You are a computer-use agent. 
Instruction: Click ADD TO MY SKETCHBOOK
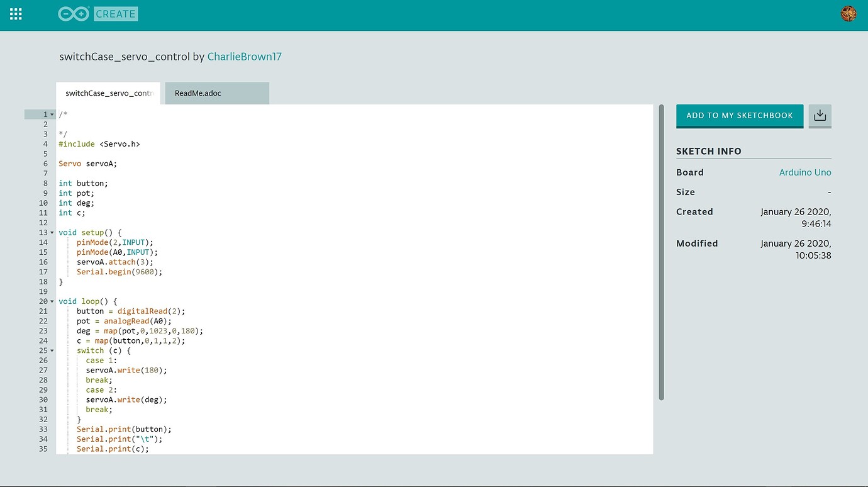[x=740, y=115]
